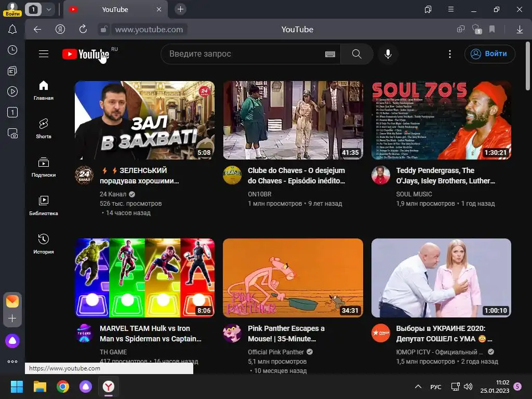Open a new tab with plus button
This screenshot has width=532, height=399.
coord(180,9)
